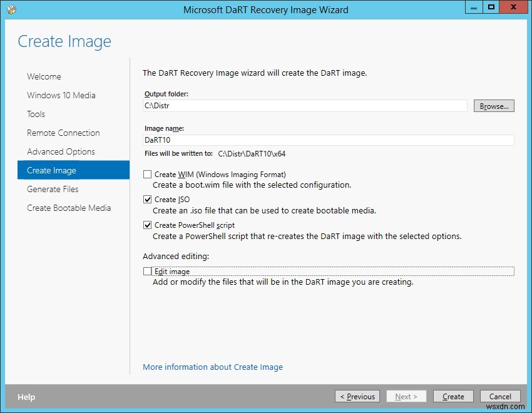Switch to Remote Connection step

63,133
